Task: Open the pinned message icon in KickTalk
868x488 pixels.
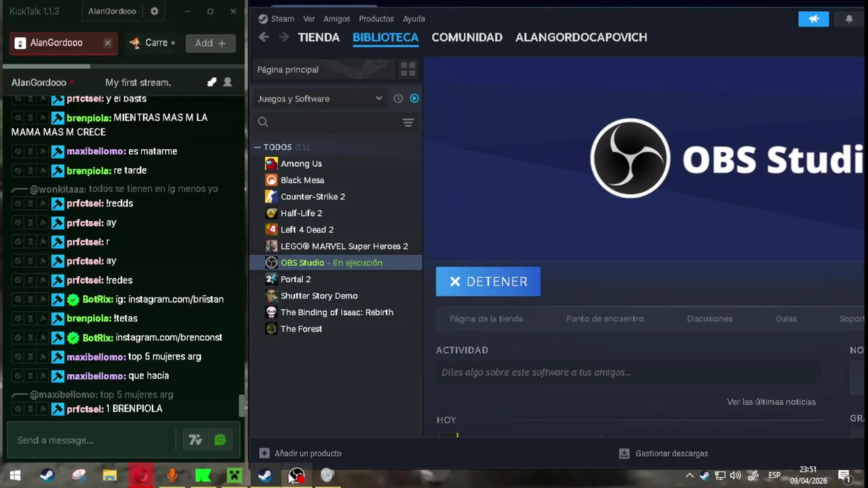Action: 212,82
